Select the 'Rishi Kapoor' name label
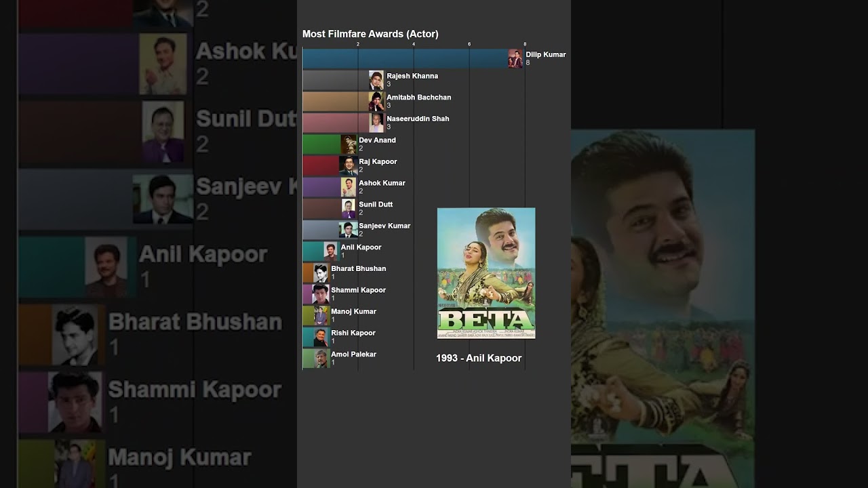Image resolution: width=868 pixels, height=488 pixels. click(353, 333)
